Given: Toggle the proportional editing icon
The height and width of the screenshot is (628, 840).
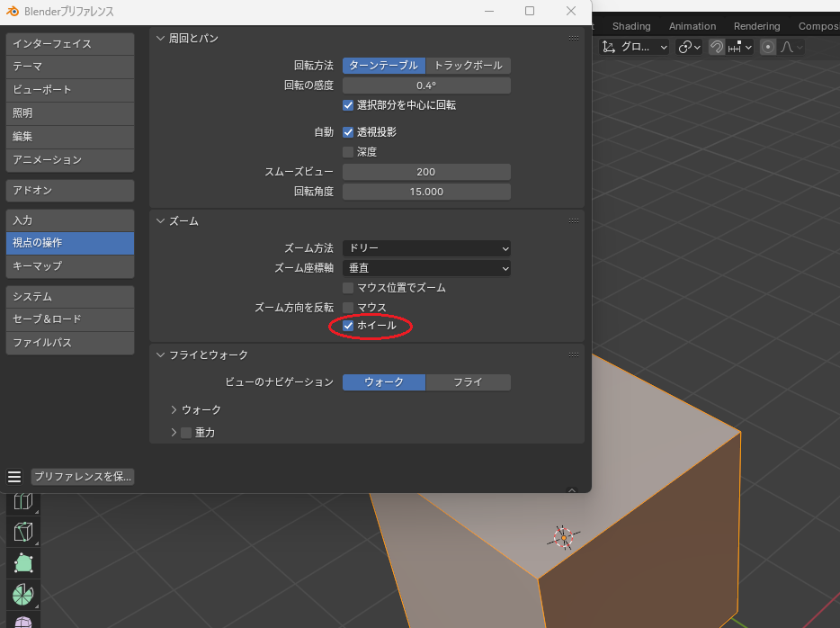Looking at the screenshot, I should click(x=767, y=48).
